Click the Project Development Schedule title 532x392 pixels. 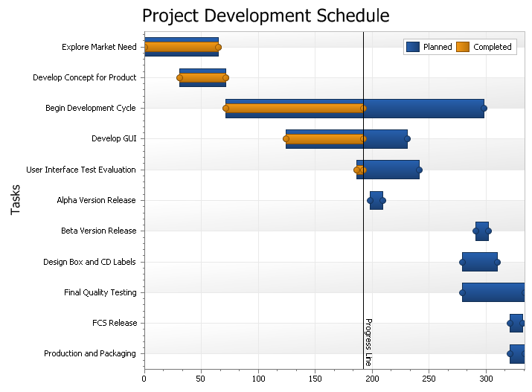coord(266,16)
